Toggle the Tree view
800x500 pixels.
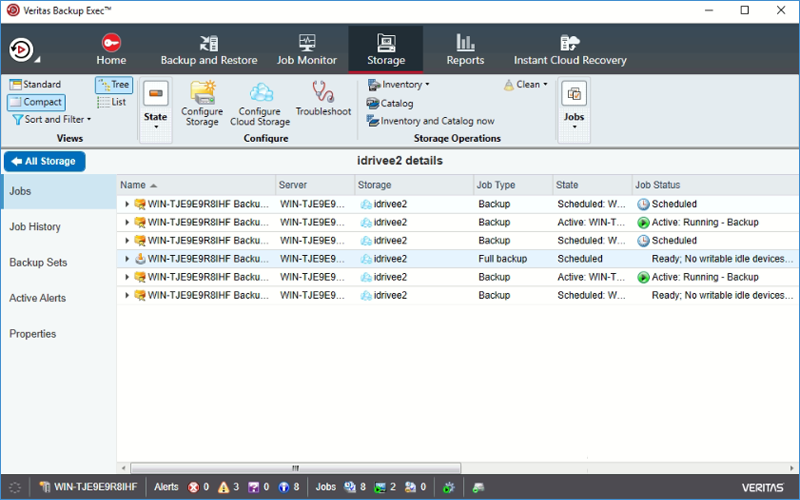pyautogui.click(x=114, y=85)
